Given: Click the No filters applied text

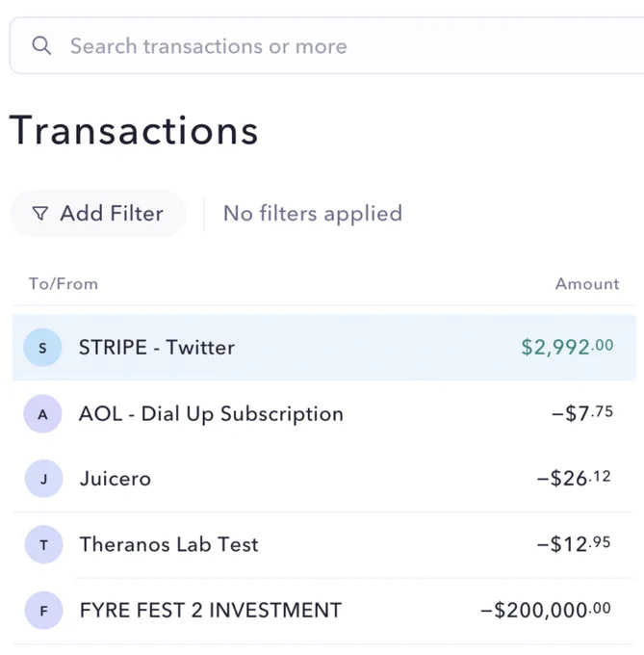Looking at the screenshot, I should 313,214.
